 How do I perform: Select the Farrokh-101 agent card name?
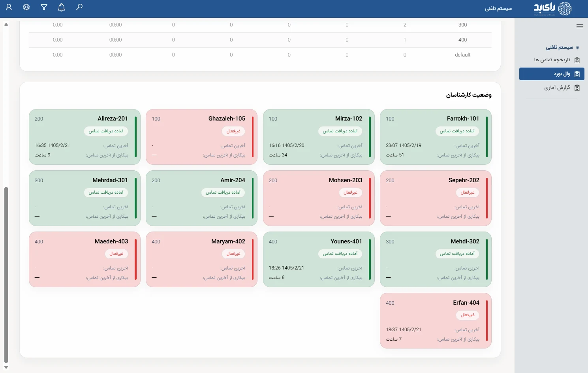pyautogui.click(x=463, y=119)
